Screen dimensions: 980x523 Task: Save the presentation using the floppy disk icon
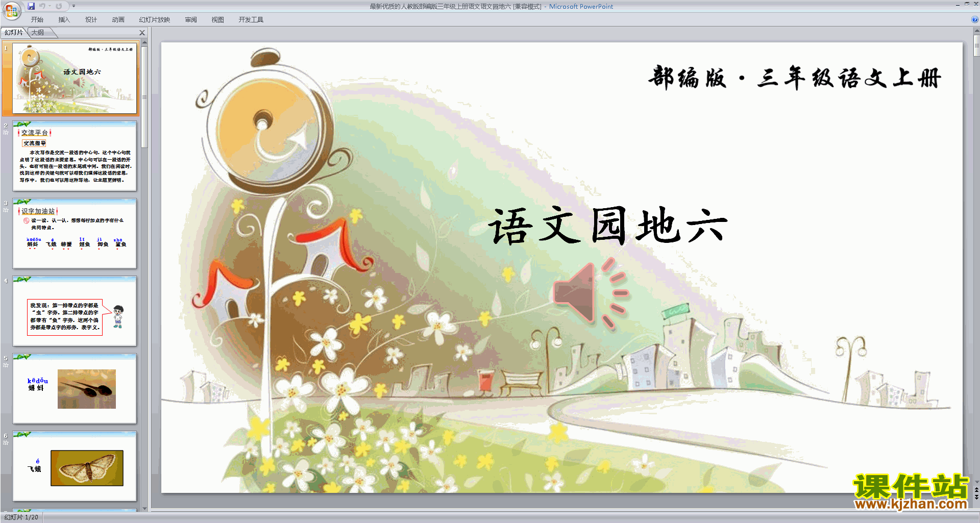(32, 6)
